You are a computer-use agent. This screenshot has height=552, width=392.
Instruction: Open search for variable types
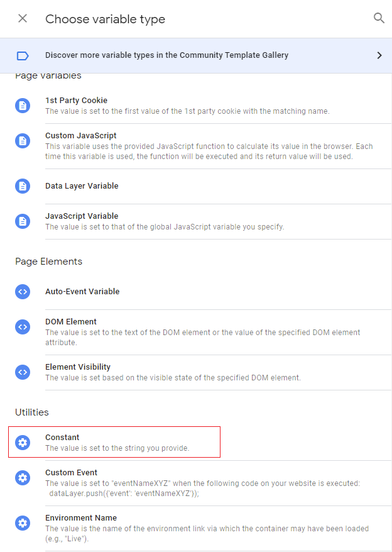pos(379,18)
